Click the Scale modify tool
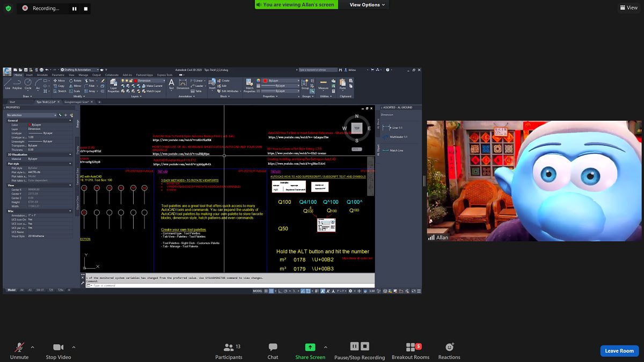 pyautogui.click(x=75, y=91)
